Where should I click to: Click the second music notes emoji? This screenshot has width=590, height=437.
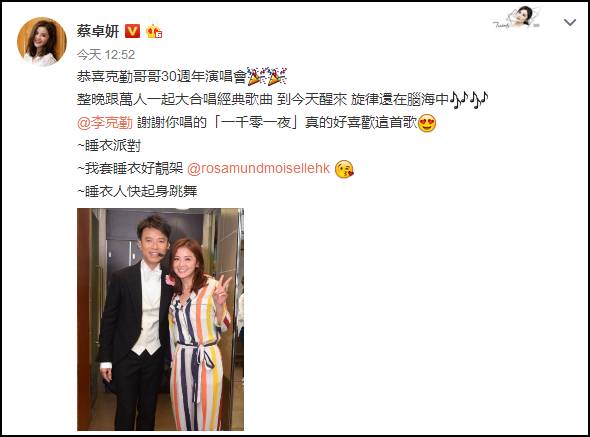click(x=479, y=100)
